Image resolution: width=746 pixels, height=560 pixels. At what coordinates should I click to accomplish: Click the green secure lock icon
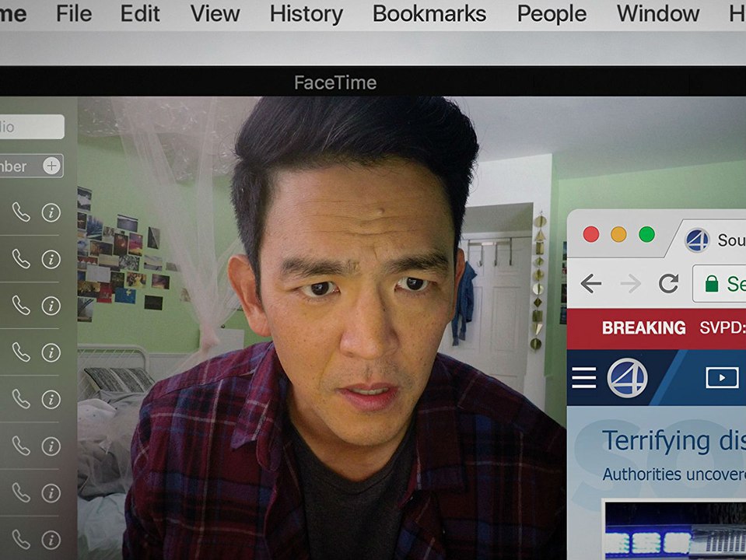pyautogui.click(x=712, y=284)
